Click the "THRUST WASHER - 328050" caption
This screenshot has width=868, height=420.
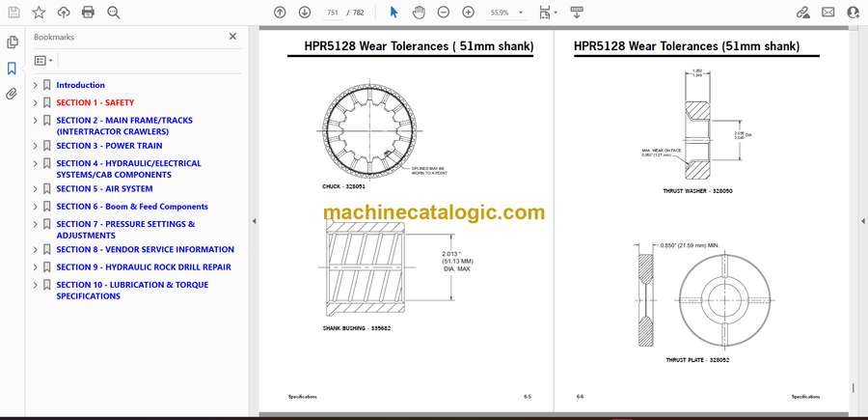point(697,191)
